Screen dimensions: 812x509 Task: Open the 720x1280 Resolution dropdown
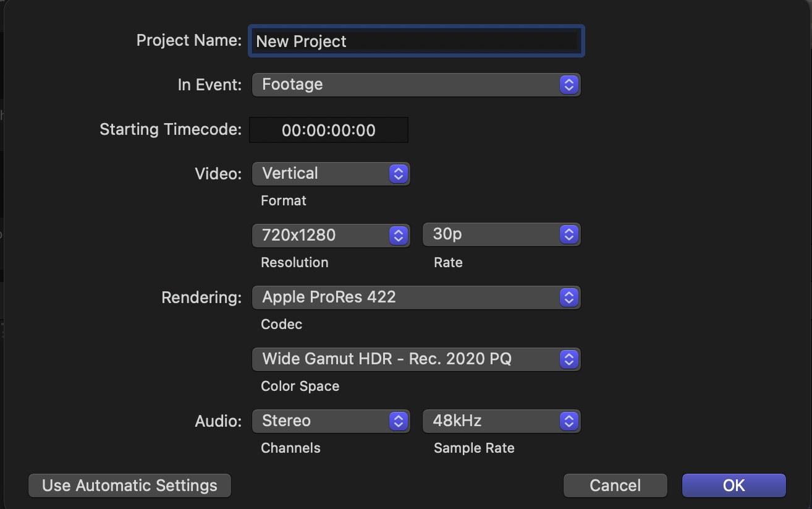(x=331, y=235)
